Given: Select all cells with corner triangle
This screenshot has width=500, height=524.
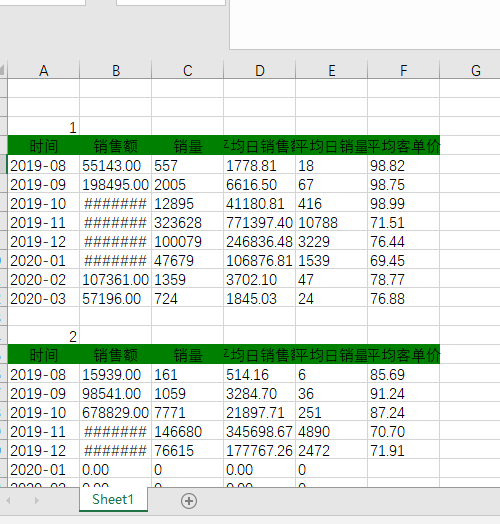Looking at the screenshot, I should pos(3,70).
